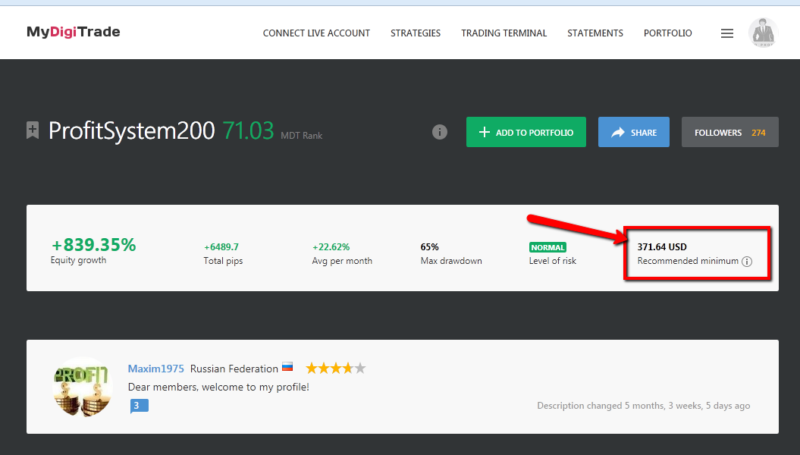
Task: Click the MyDigiTrade logo
Action: coord(73,32)
